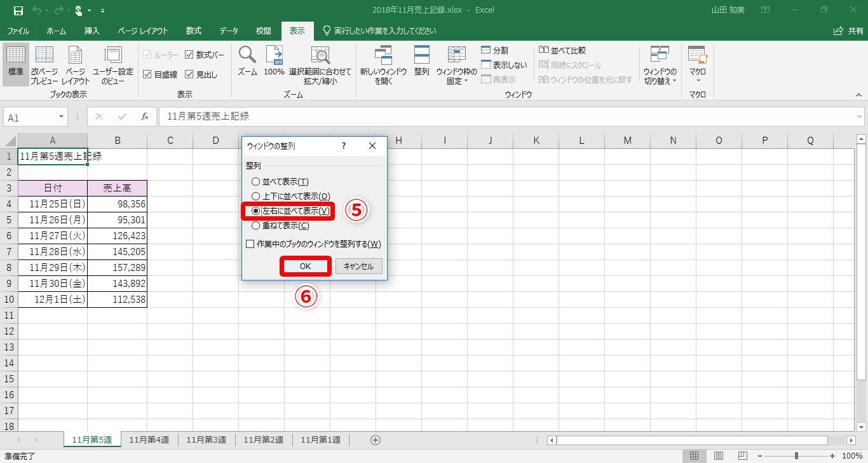Click the zoom in plus icon
Viewport: 868px width, 463px height.
pos(832,456)
